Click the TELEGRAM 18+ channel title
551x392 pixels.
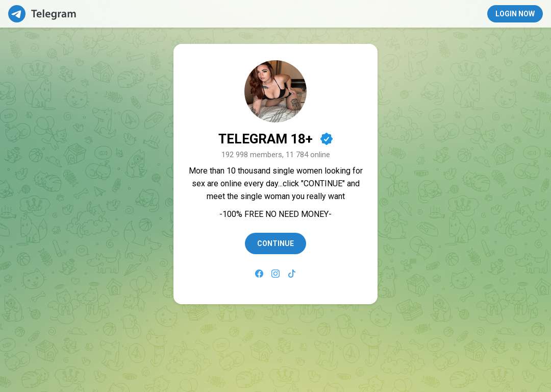pyautogui.click(x=265, y=139)
